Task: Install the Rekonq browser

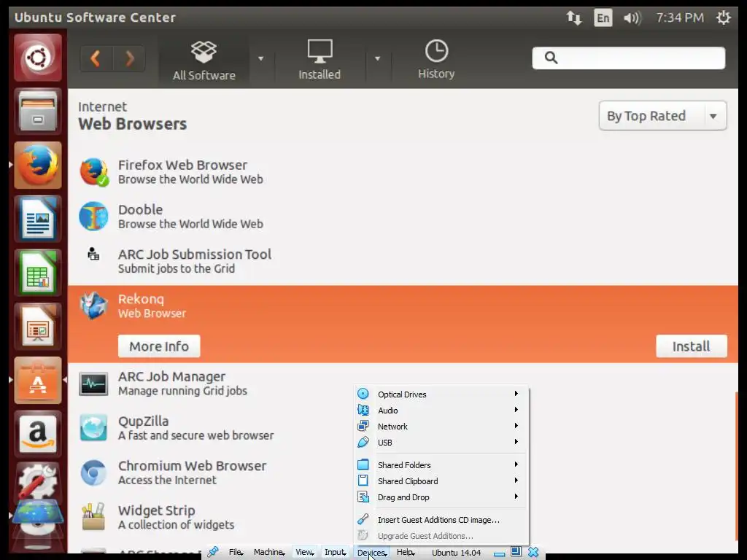Action: click(x=692, y=346)
